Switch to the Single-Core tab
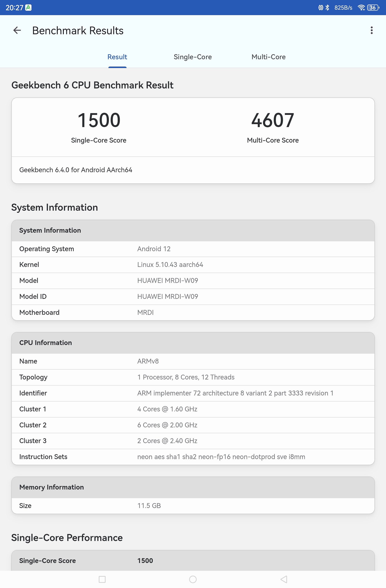Image resolution: width=386 pixels, height=588 pixels. click(x=193, y=57)
